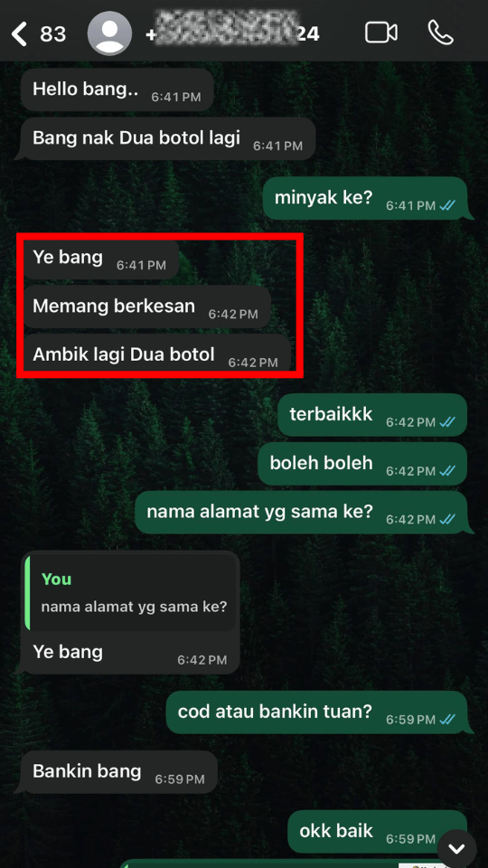Viewport: 488px width, 868px height.
Task: Tap the 'Ambik lagi Dua botol' message
Action: coord(155,354)
